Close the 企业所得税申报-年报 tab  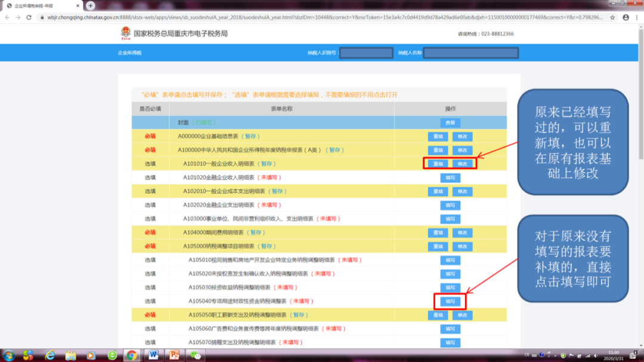(x=78, y=6)
